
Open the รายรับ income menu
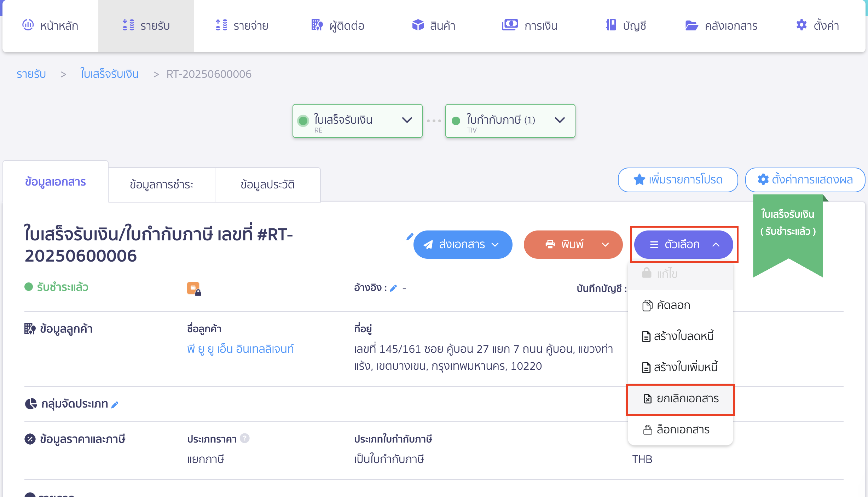(x=146, y=26)
